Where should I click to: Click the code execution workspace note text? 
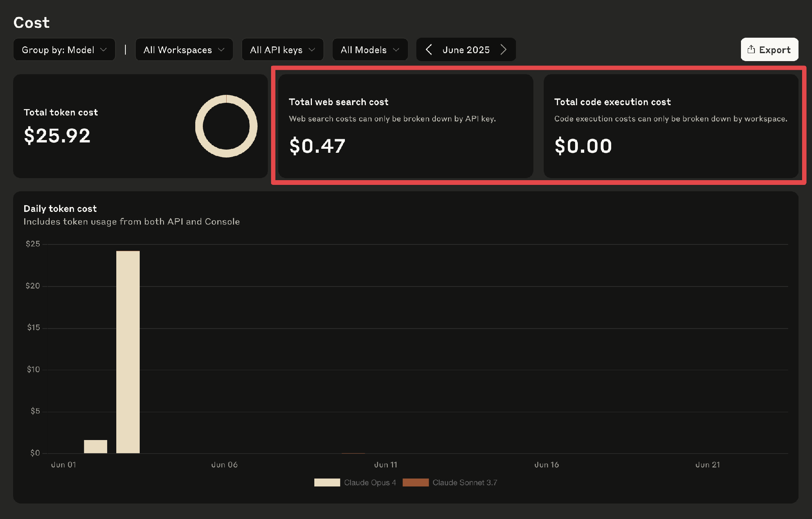pyautogui.click(x=671, y=119)
